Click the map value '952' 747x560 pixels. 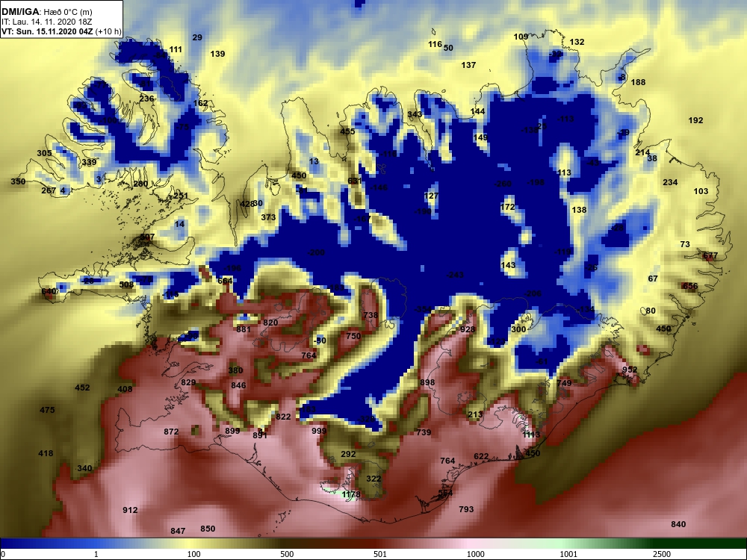click(630, 370)
